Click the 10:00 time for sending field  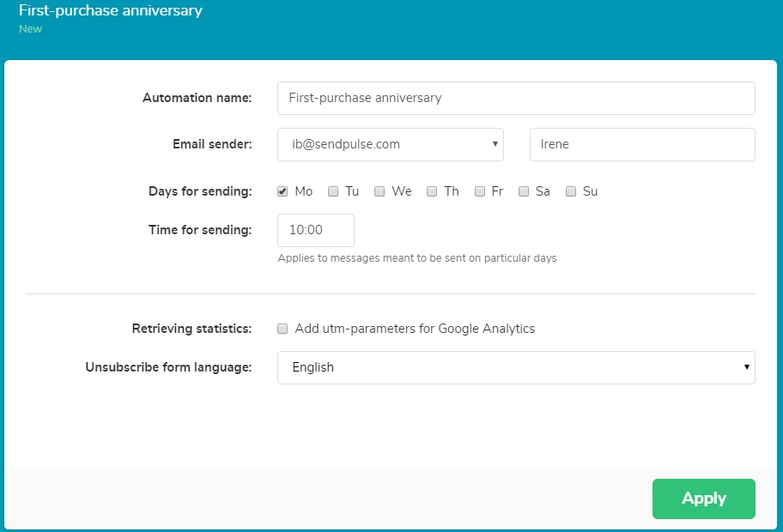pyautogui.click(x=316, y=230)
